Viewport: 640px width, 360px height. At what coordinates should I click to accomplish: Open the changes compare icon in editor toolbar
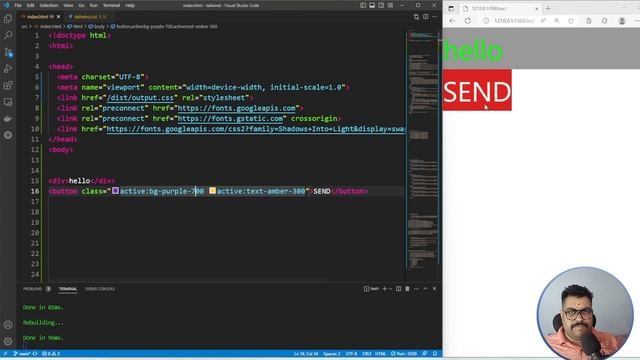tap(416, 17)
